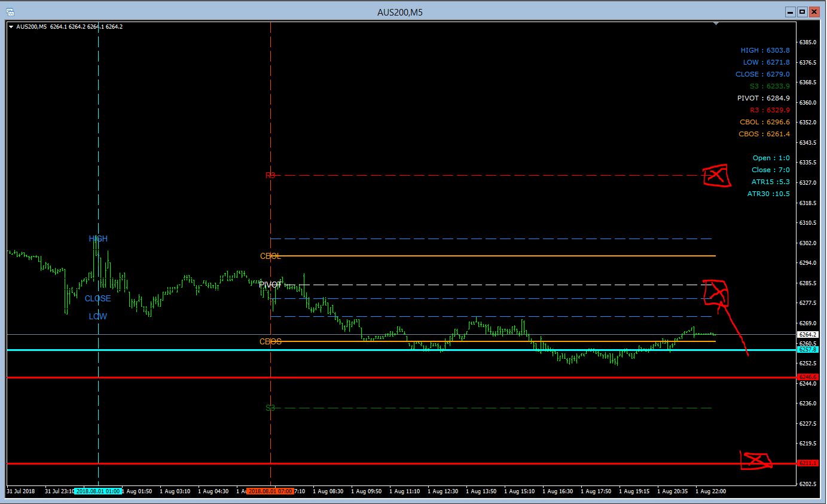
Task: Click the orange 'CBOS : 6261.4' label
Action: tap(764, 134)
